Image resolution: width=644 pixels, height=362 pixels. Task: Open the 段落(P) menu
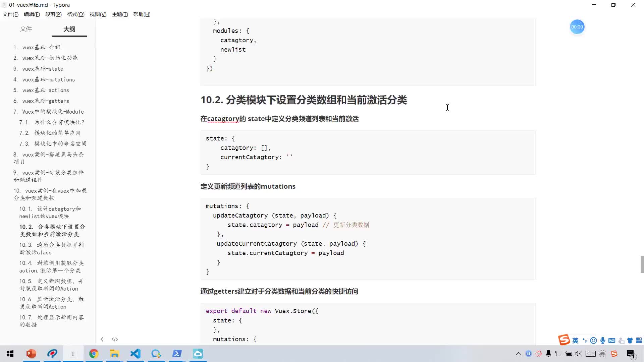(53, 14)
